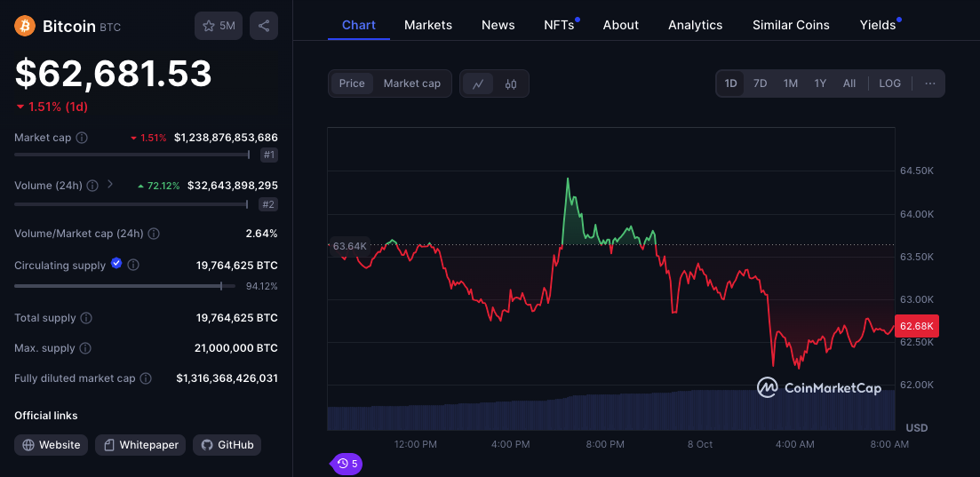Viewport: 980px width, 477px height.
Task: Click the verified badge next to Circulating supply
Action: click(116, 264)
